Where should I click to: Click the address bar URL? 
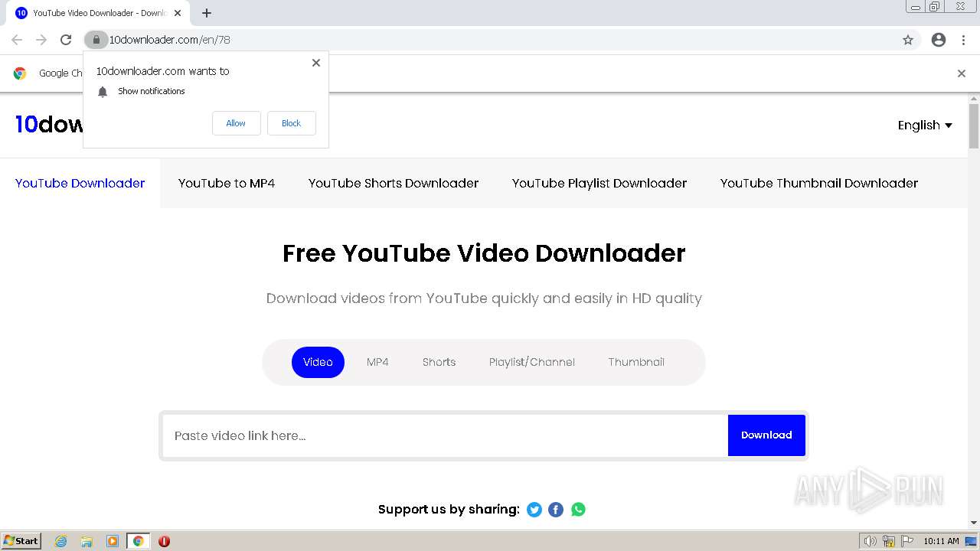[170, 40]
